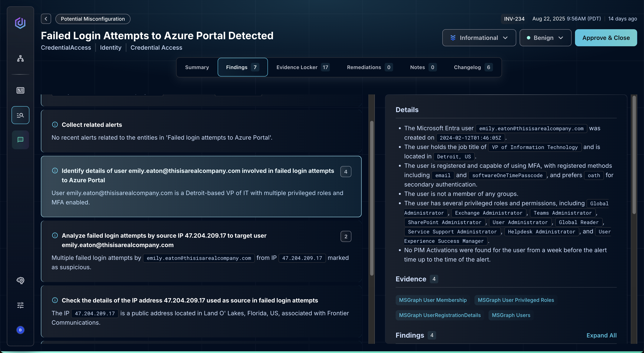Click the back arrow icon
Image resolution: width=644 pixels, height=353 pixels.
pos(46,19)
